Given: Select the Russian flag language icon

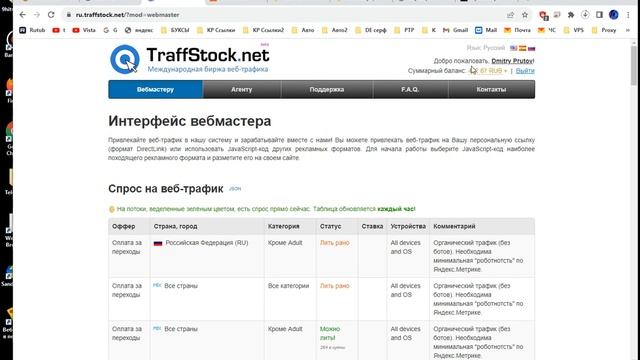Looking at the screenshot, I should coord(531,48).
